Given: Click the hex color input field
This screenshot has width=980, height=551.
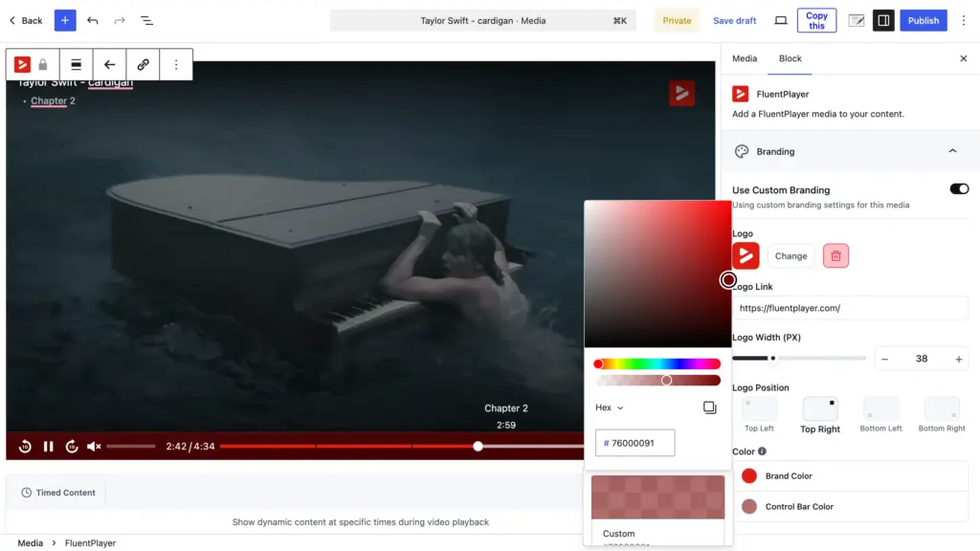Looking at the screenshot, I should tap(635, 443).
